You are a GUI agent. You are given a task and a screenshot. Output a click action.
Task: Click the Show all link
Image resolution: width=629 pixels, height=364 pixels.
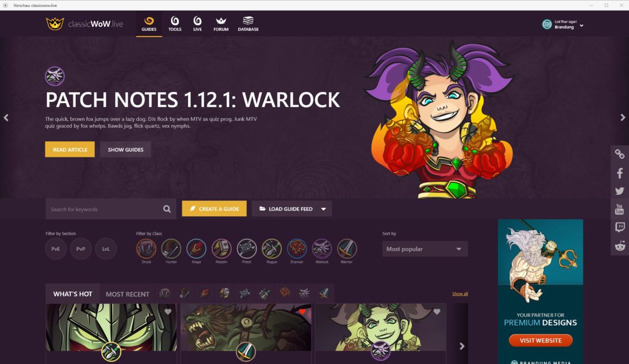point(460,294)
